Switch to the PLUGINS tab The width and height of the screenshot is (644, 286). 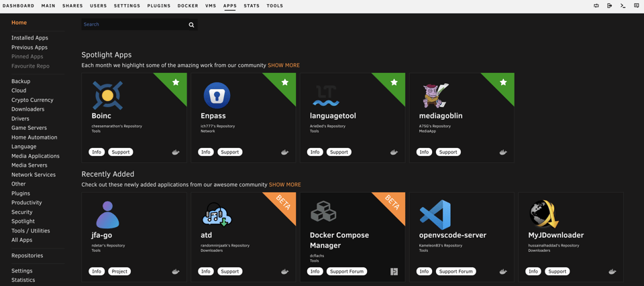[158, 6]
